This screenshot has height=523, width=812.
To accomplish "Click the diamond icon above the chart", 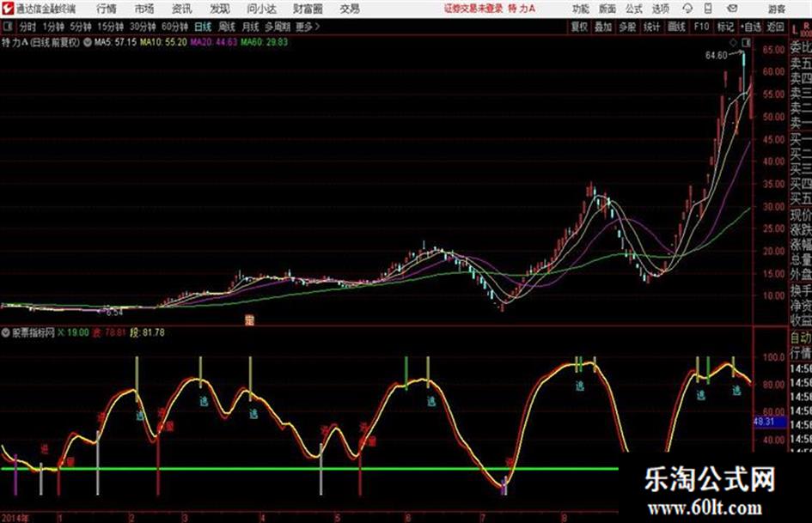I will pyautogui.click(x=733, y=43).
